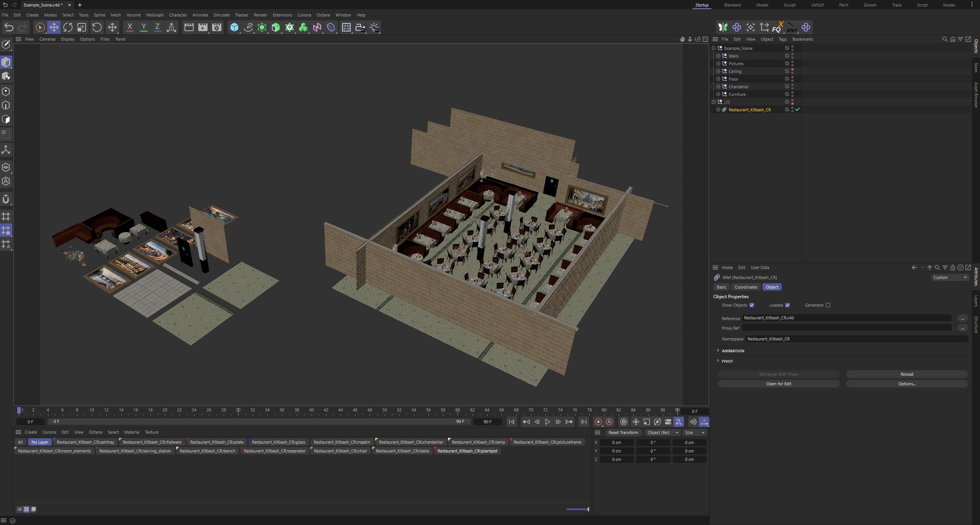980x525 pixels.
Task: Toggle the Loaded checkbox
Action: 787,305
